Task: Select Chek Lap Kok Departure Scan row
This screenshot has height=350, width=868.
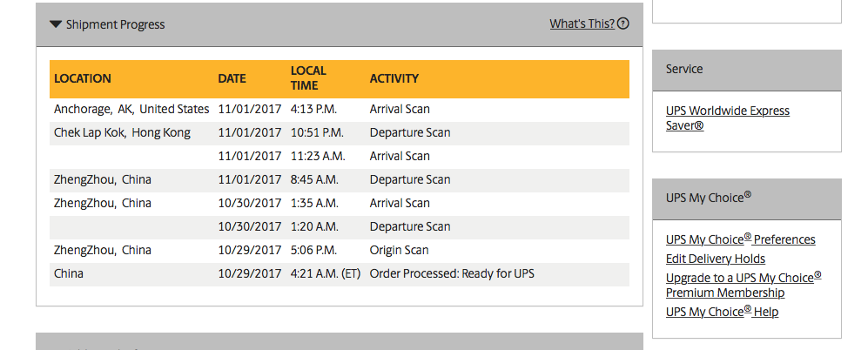Action: 340,133
